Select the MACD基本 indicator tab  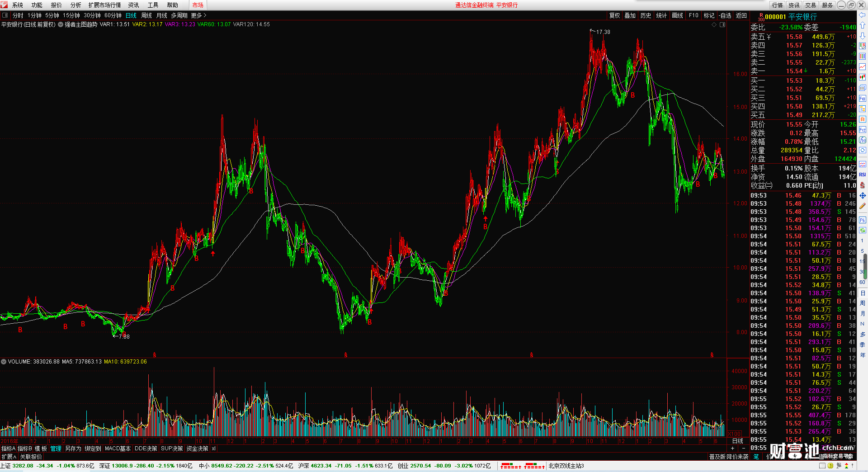tap(118, 448)
